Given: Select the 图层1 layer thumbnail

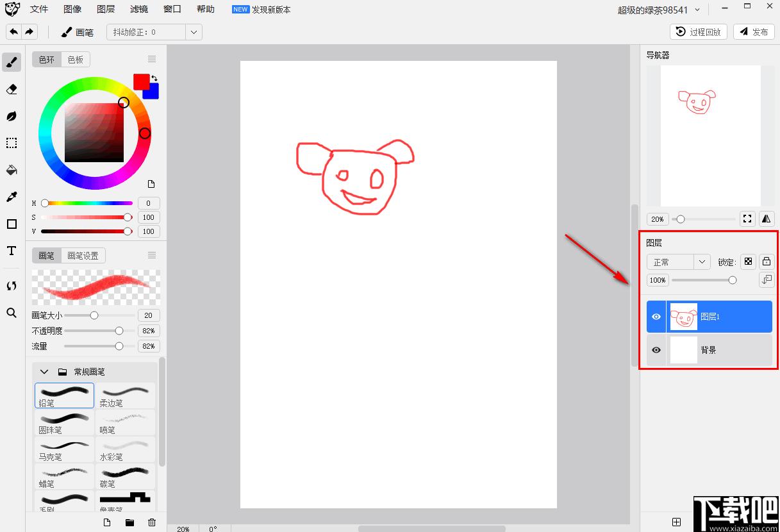Looking at the screenshot, I should (x=684, y=317).
